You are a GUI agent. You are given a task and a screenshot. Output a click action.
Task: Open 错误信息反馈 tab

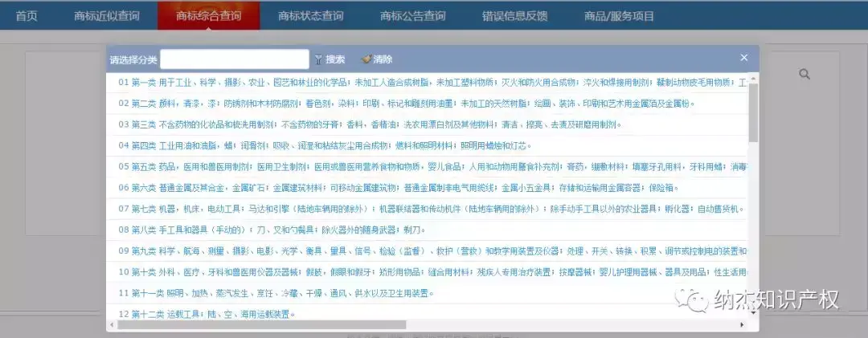(515, 16)
